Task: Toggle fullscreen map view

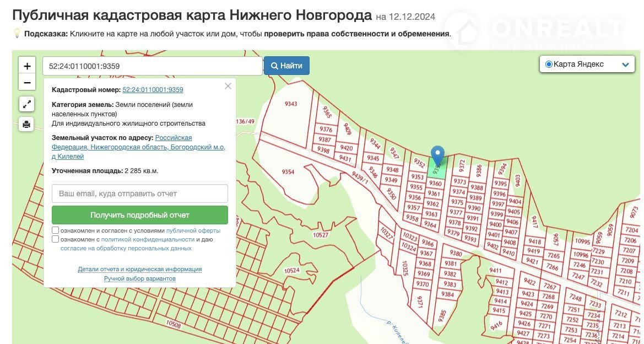Action: 26,104
